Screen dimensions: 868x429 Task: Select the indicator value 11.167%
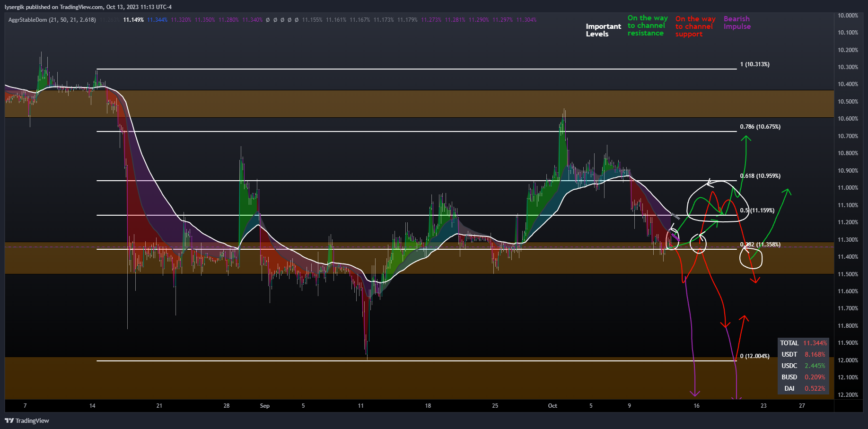coord(360,20)
